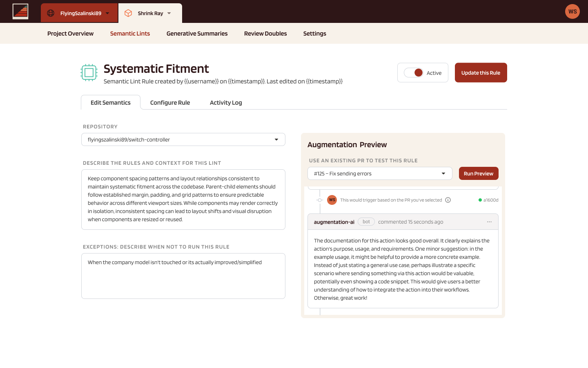Select the Edit Semantics tab
The width and height of the screenshot is (588, 368).
coord(111,102)
